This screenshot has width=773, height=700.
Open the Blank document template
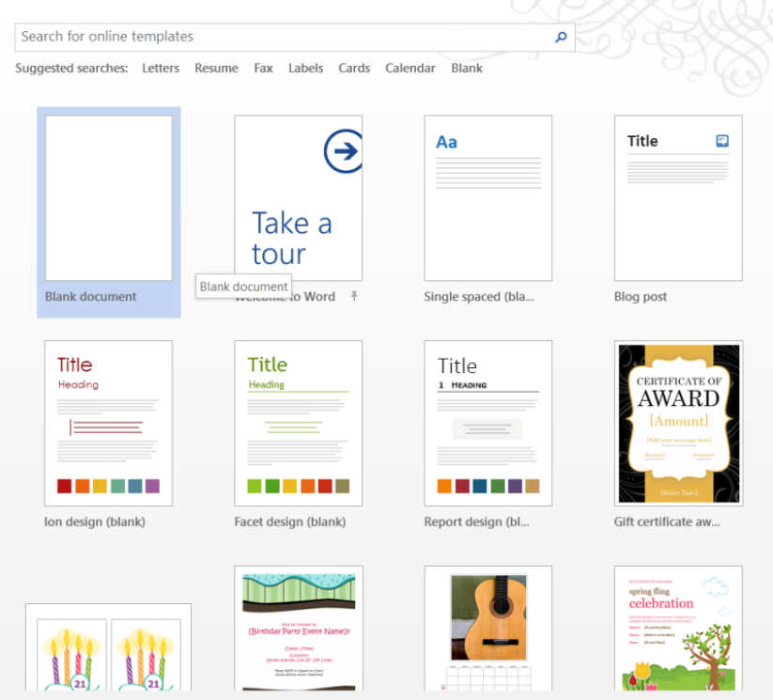point(109,198)
